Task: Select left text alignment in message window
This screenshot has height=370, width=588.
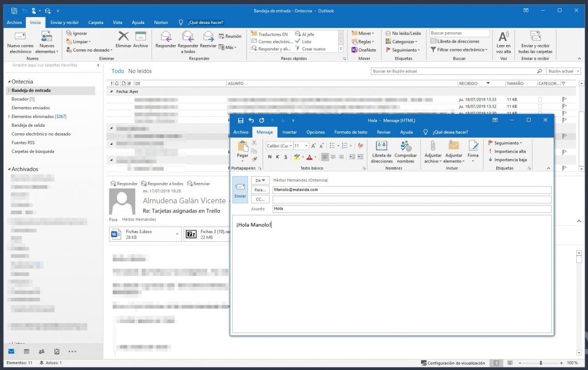Action: [325, 157]
